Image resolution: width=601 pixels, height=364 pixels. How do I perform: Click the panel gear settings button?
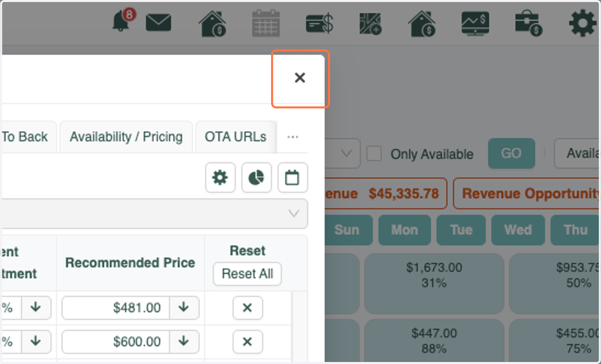(x=220, y=177)
